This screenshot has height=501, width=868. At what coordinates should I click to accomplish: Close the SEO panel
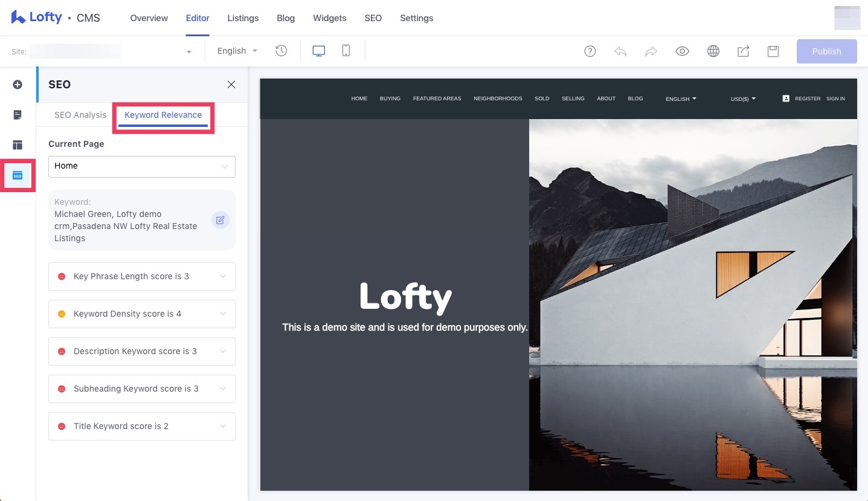coord(231,85)
